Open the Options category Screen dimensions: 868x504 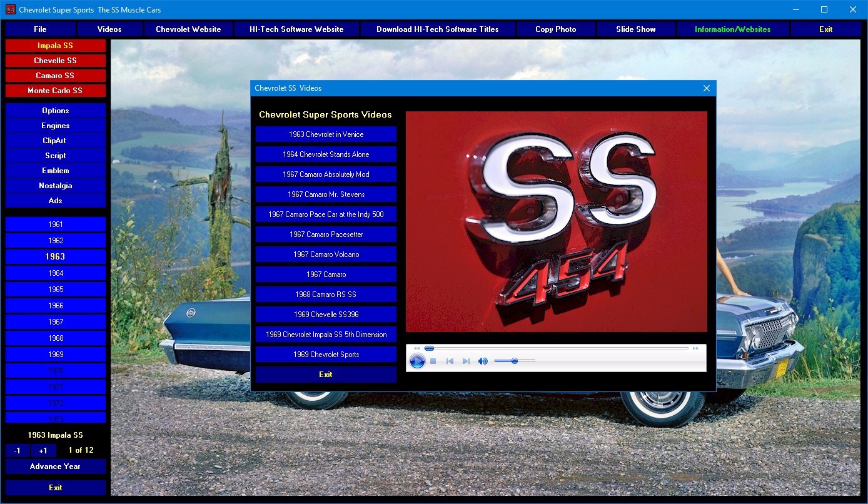(56, 111)
